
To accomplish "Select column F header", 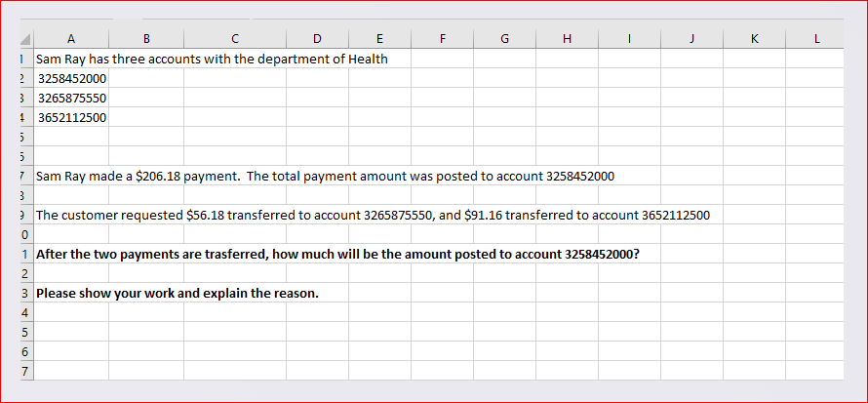I will [443, 39].
